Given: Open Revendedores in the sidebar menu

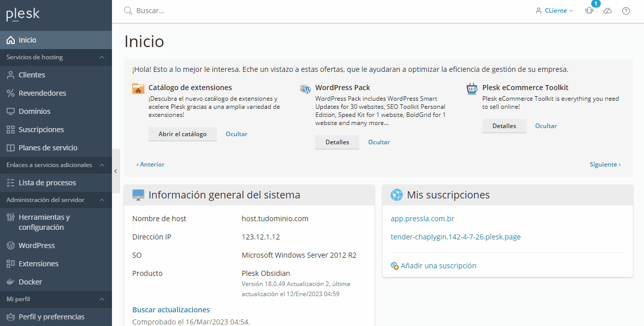Looking at the screenshot, I should point(56,93).
